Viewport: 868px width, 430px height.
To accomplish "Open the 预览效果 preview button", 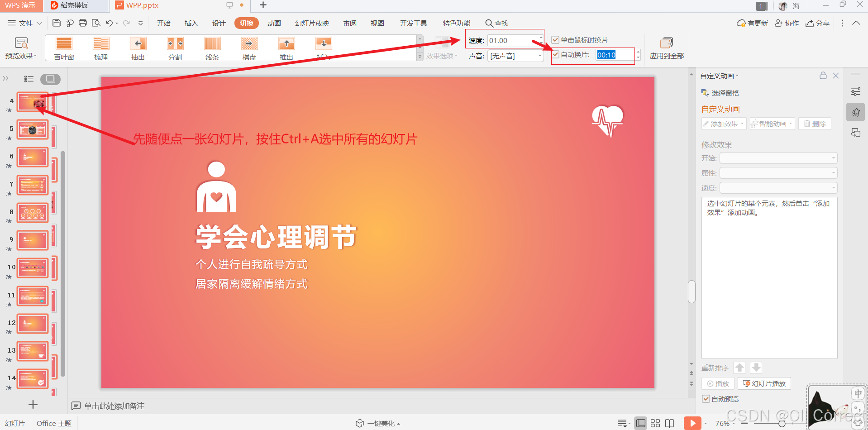I will point(21,48).
